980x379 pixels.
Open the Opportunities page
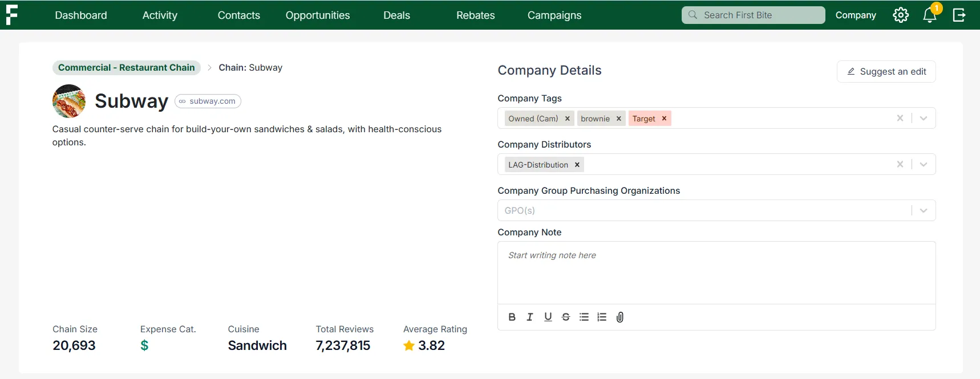click(x=318, y=15)
